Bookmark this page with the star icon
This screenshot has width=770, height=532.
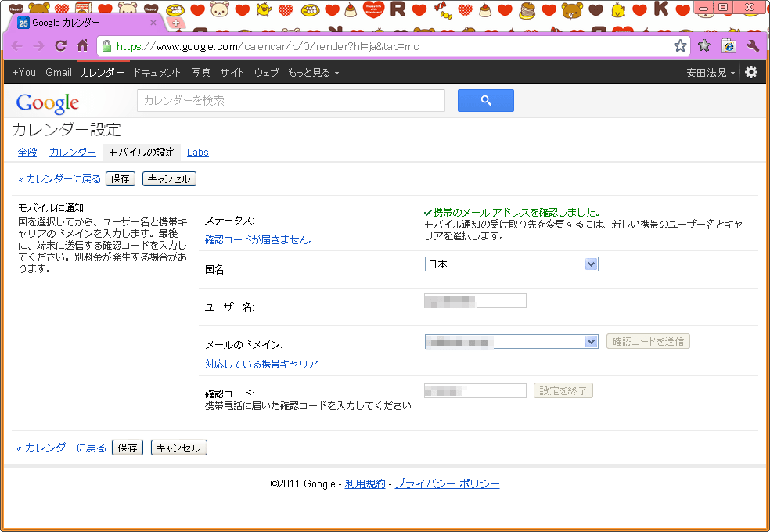point(680,45)
